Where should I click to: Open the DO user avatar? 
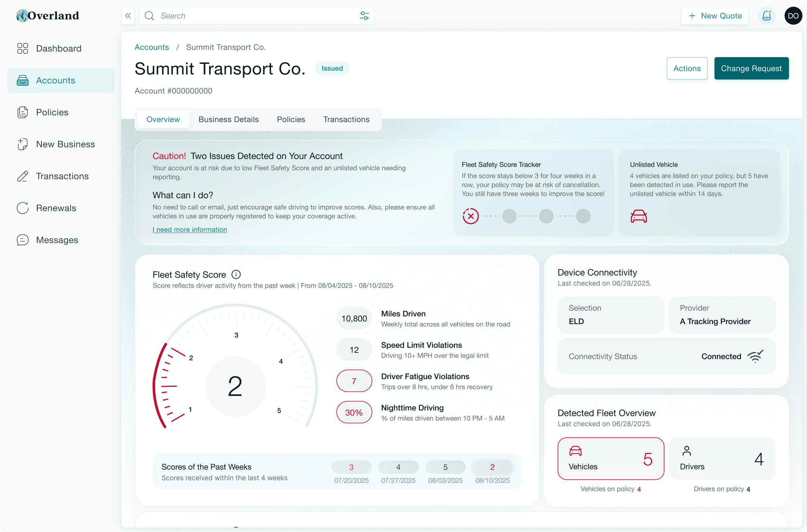coord(793,16)
